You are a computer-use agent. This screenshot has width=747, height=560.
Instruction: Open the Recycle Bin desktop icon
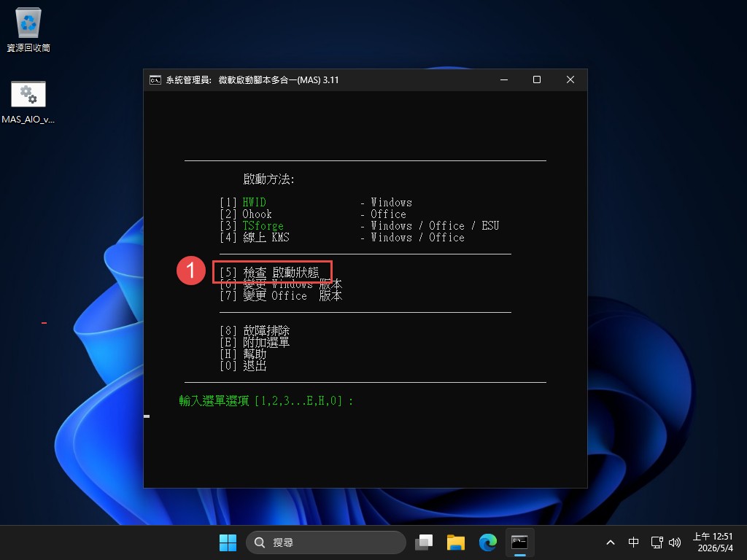point(28,30)
